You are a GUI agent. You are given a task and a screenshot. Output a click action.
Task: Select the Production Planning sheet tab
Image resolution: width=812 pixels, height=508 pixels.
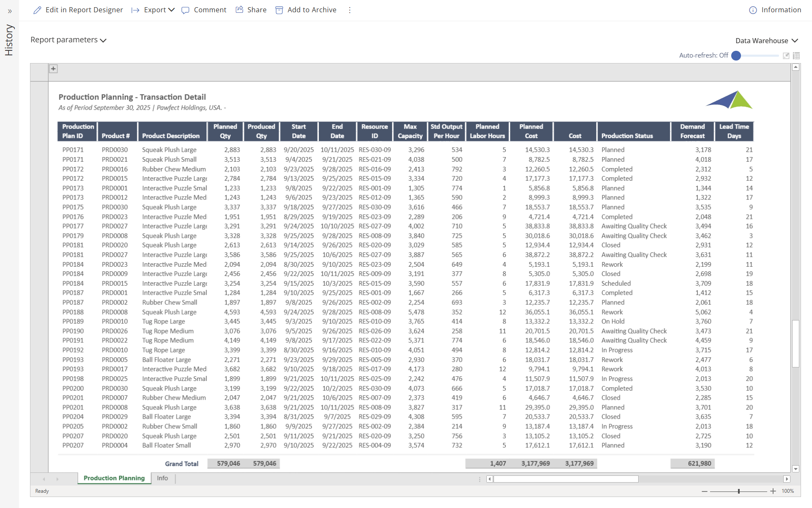click(114, 478)
